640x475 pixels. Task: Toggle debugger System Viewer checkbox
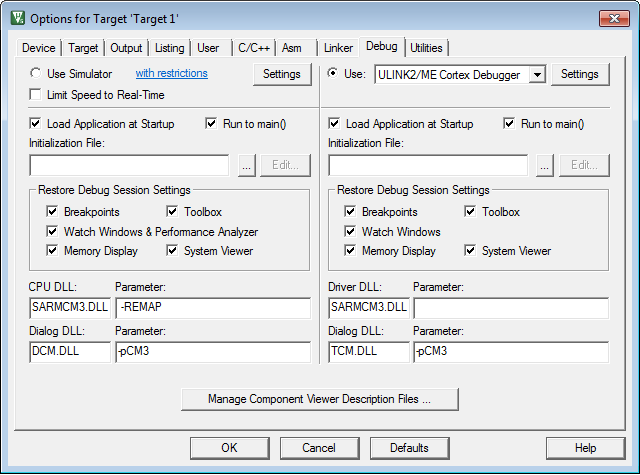click(470, 251)
